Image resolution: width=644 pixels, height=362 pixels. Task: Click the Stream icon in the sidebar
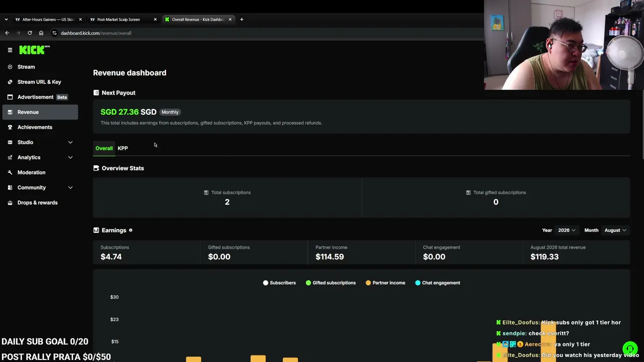(x=10, y=67)
